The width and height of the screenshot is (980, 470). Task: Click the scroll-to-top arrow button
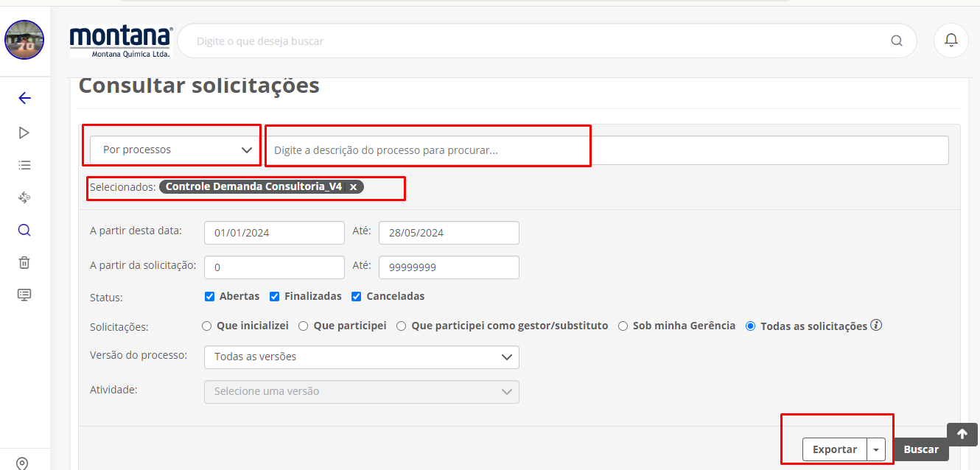(962, 435)
